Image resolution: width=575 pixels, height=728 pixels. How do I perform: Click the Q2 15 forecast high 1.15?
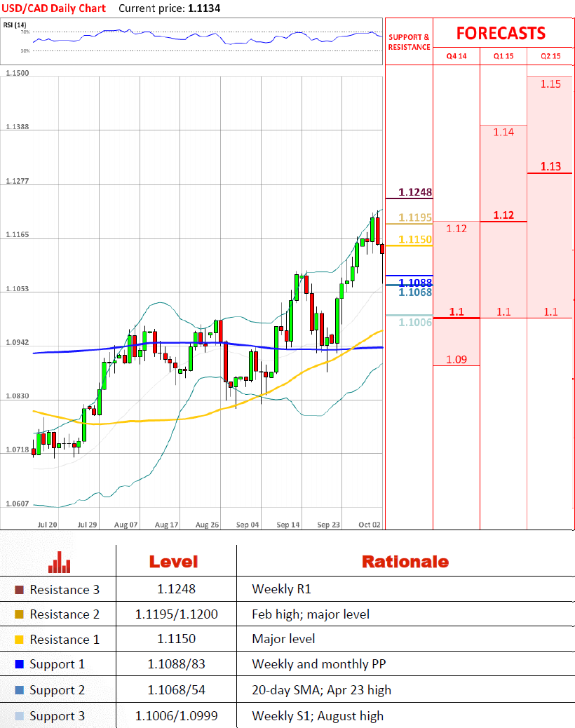pos(550,84)
